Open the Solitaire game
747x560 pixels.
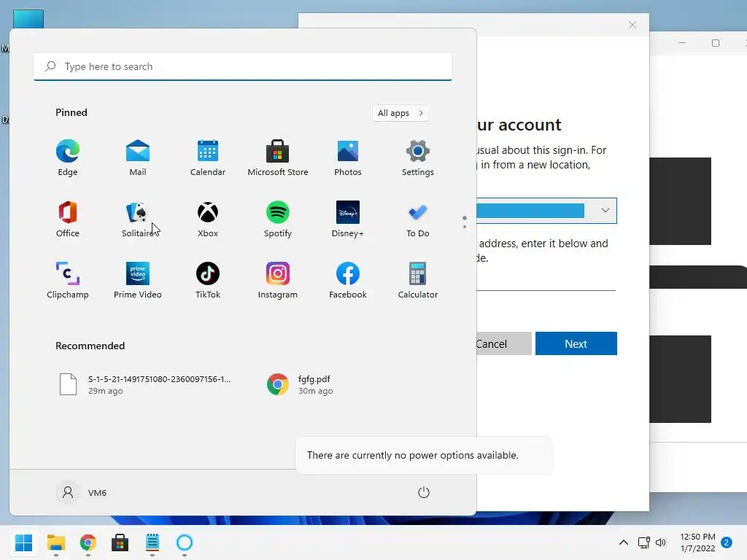click(138, 219)
